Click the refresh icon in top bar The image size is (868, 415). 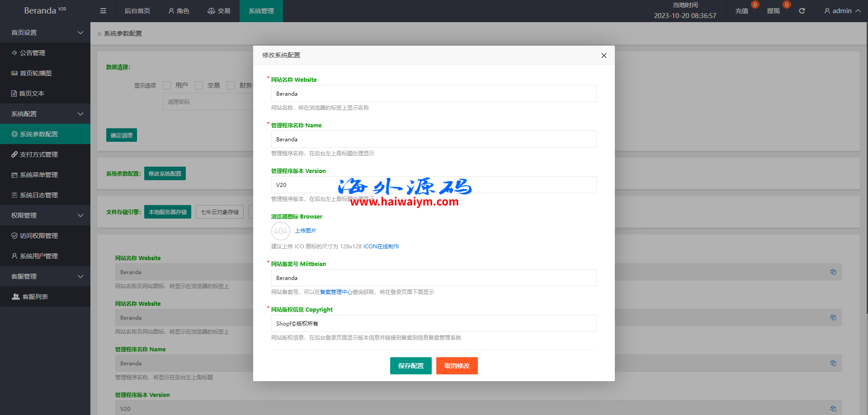point(802,11)
